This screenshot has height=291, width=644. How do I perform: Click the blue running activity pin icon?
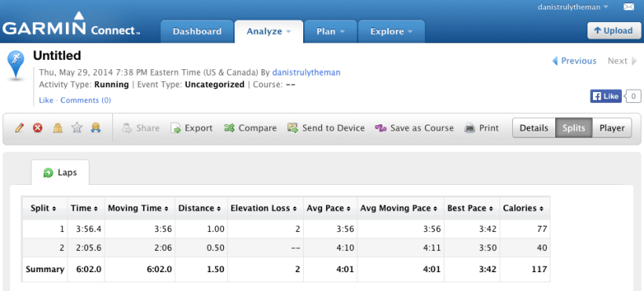point(16,66)
